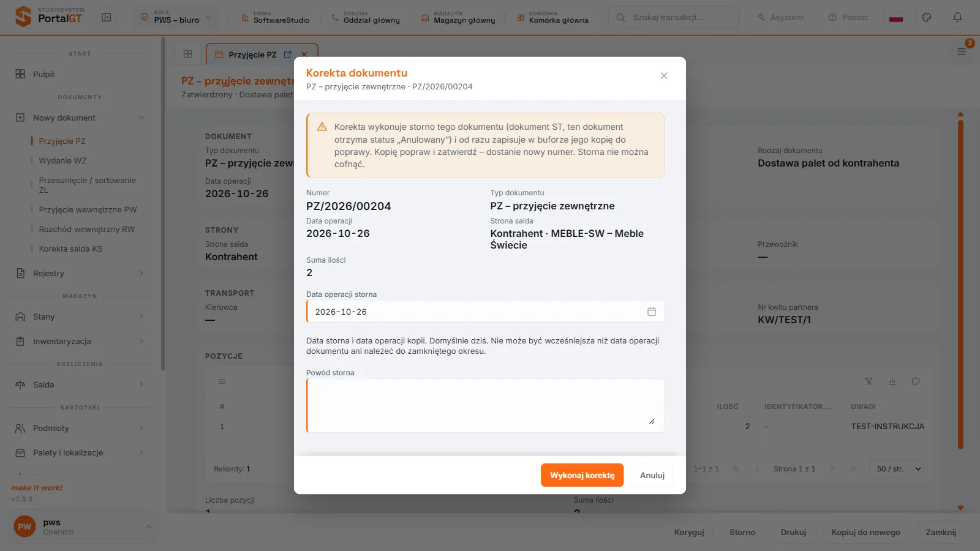Click the orange vertical page scrollbar

pos(960,285)
